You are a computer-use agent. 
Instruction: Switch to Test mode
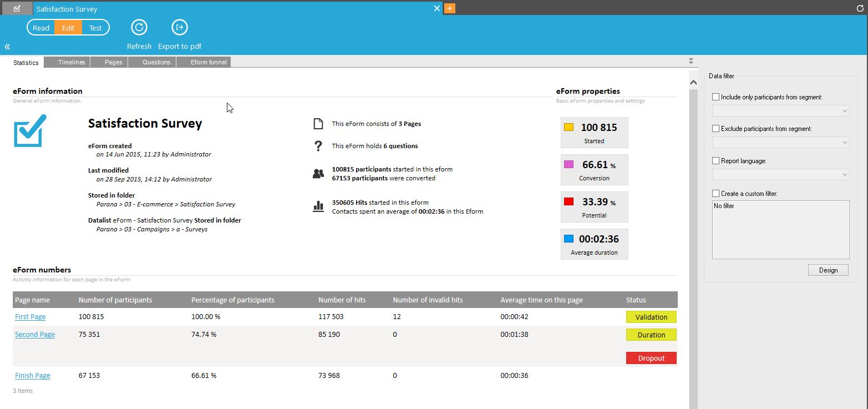(x=95, y=28)
